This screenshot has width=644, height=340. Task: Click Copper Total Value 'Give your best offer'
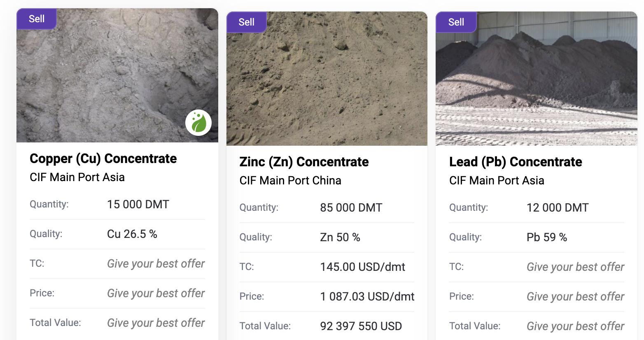point(156,323)
